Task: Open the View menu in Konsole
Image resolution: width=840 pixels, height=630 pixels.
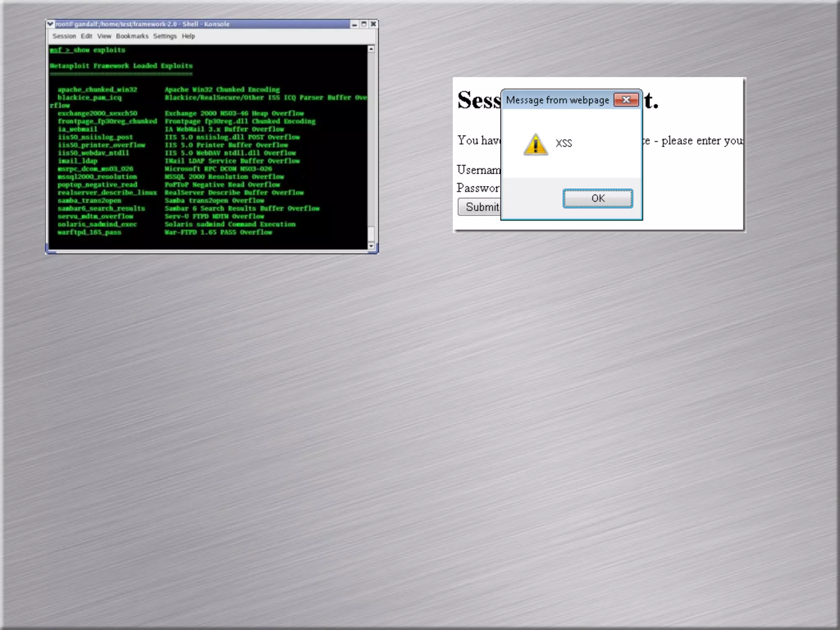Action: coord(104,36)
